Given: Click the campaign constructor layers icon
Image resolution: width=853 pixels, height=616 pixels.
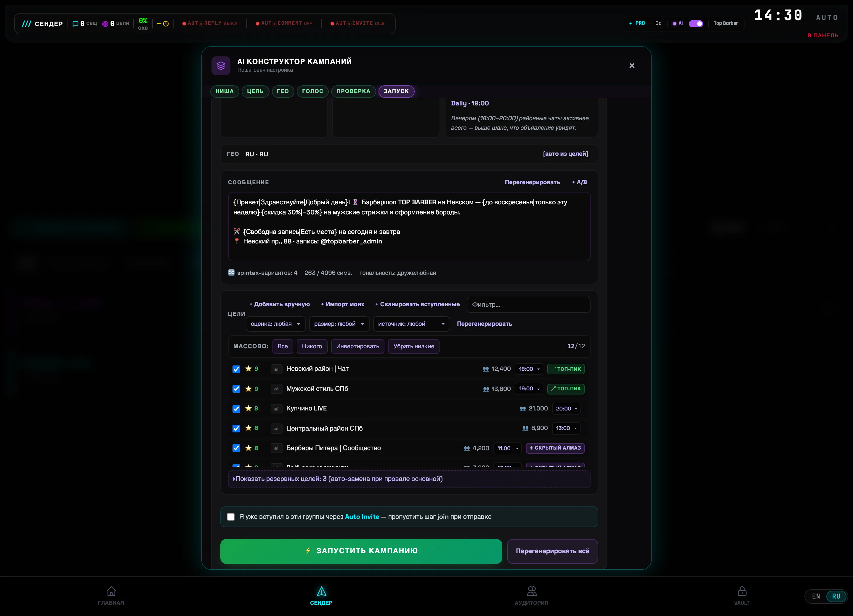Looking at the screenshot, I should coord(221,66).
